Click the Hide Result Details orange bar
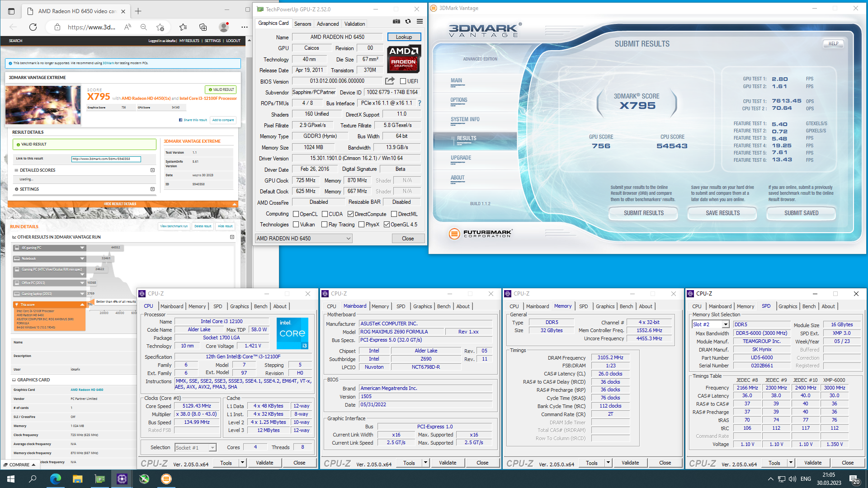This screenshot has width=868, height=488. point(123,204)
